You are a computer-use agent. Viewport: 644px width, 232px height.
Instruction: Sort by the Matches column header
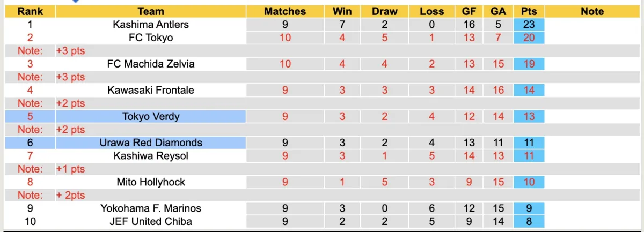(x=285, y=11)
